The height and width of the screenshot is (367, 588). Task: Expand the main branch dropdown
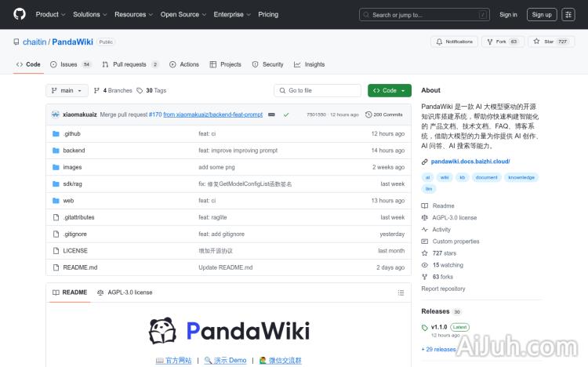coord(67,90)
